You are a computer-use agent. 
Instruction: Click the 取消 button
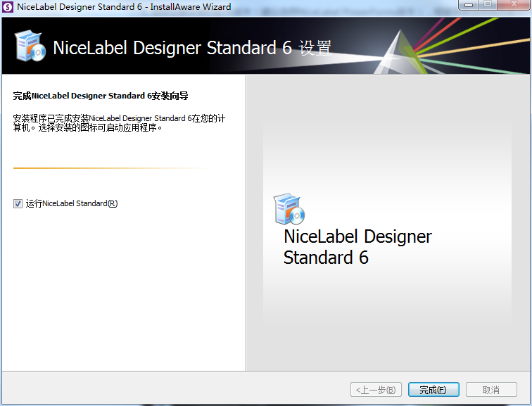click(491, 390)
